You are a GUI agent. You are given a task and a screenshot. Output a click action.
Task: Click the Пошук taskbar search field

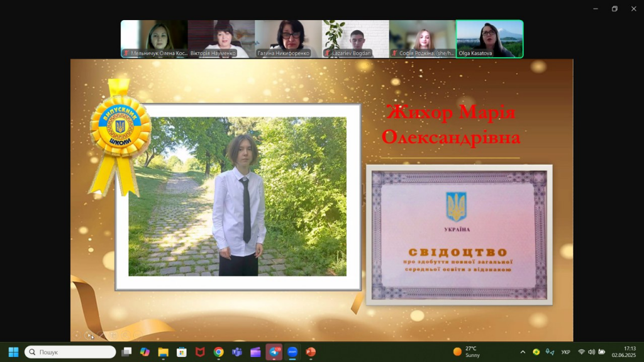tap(70, 352)
